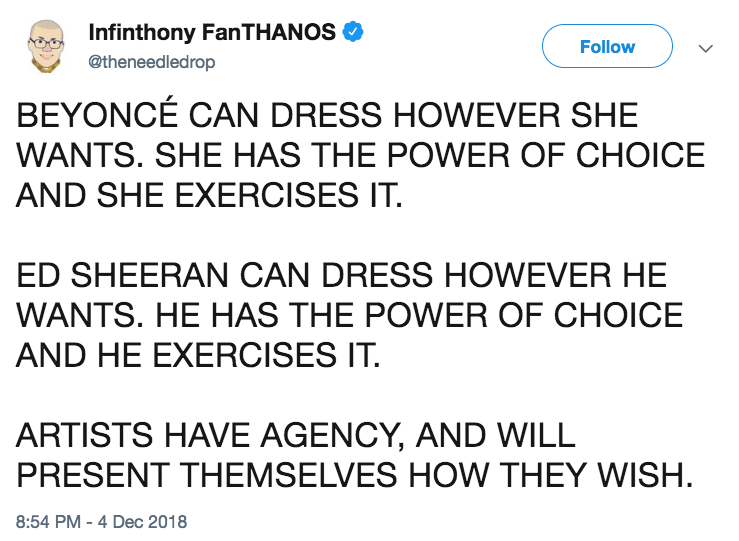Follow the @theneedledrop account
Viewport: 739px width, 541px height.
[x=607, y=46]
